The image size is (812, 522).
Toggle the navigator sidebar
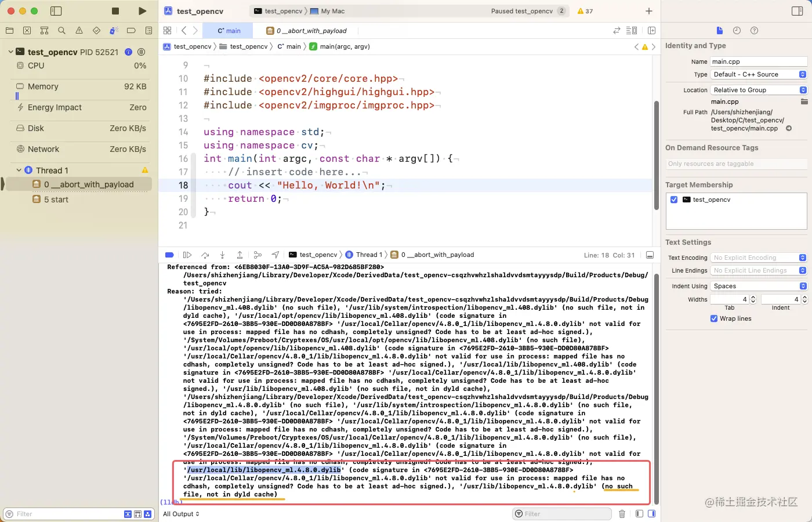tap(56, 11)
